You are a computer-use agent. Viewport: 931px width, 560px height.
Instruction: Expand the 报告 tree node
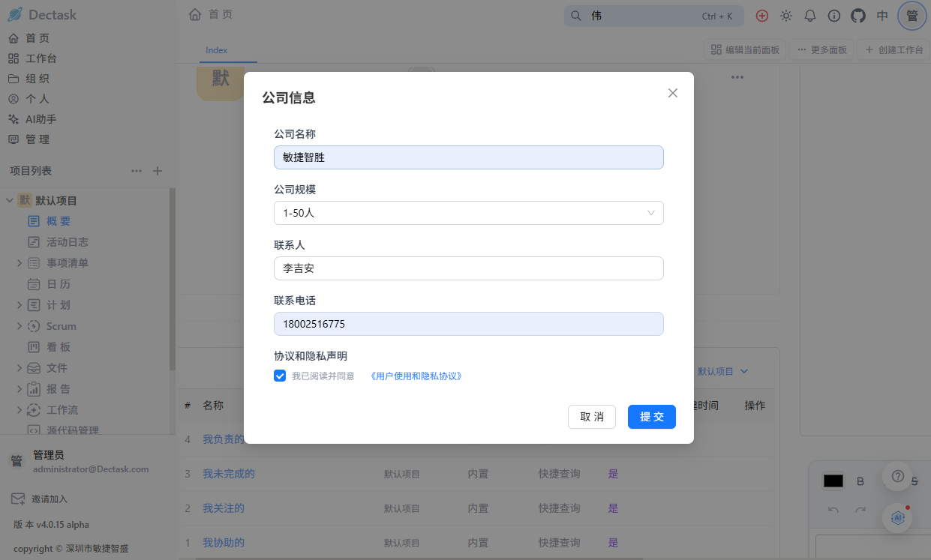coord(20,389)
